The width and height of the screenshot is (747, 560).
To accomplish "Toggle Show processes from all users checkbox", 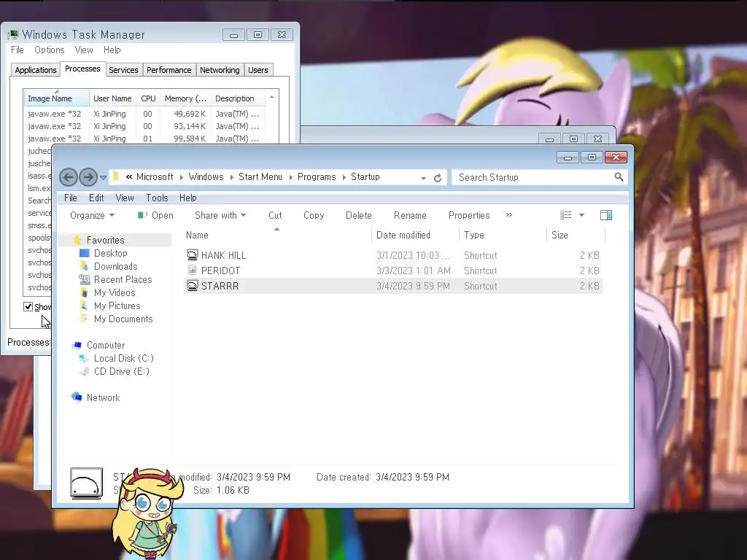I will point(28,307).
